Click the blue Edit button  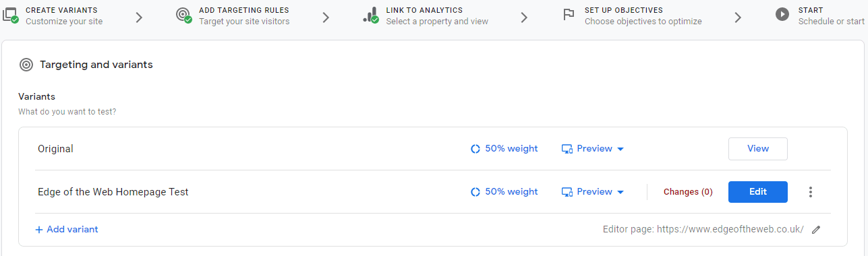pos(758,192)
